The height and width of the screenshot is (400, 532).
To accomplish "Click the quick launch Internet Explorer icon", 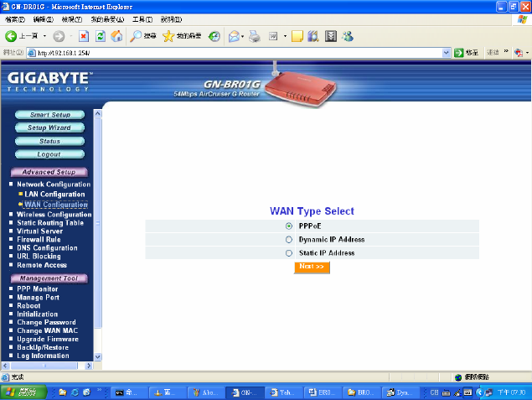I will (75, 392).
